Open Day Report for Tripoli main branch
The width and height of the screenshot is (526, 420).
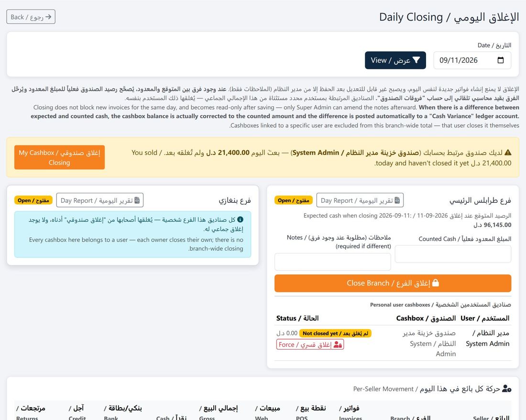tap(360, 200)
